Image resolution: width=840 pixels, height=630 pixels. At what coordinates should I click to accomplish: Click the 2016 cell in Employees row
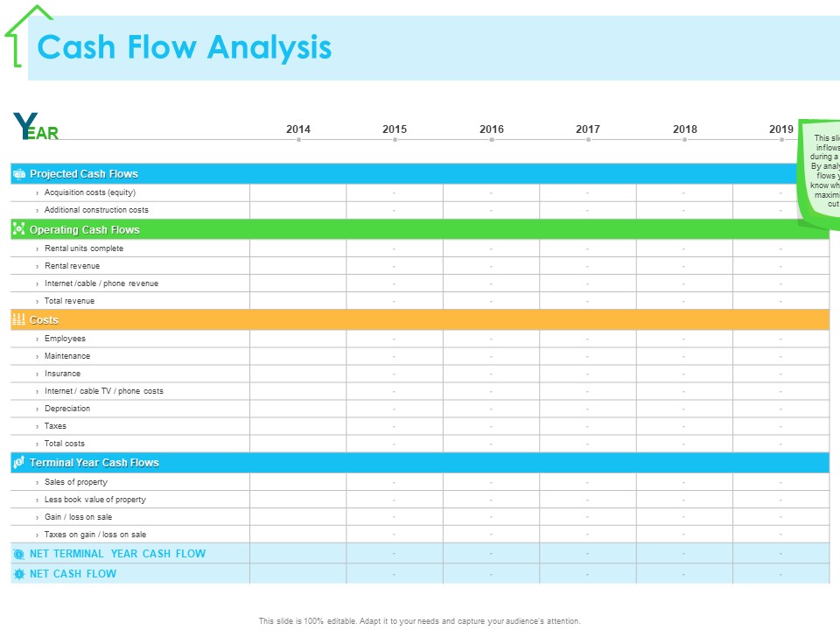491,339
